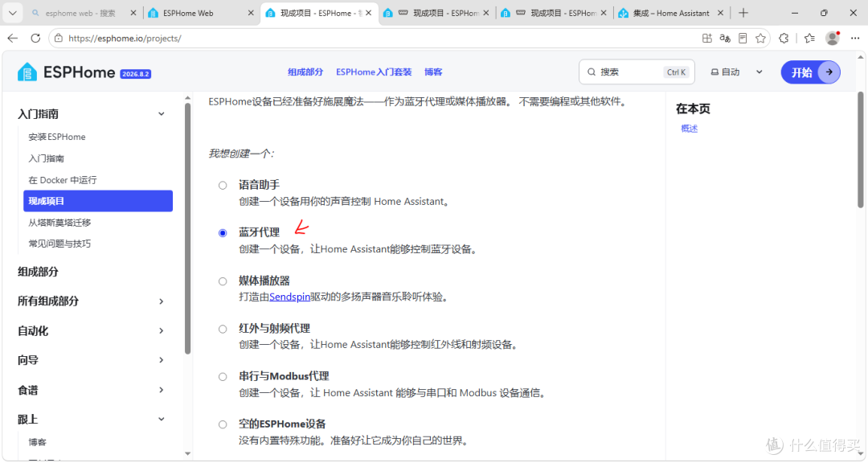Click the ESPHome logo icon

pyautogui.click(x=27, y=72)
